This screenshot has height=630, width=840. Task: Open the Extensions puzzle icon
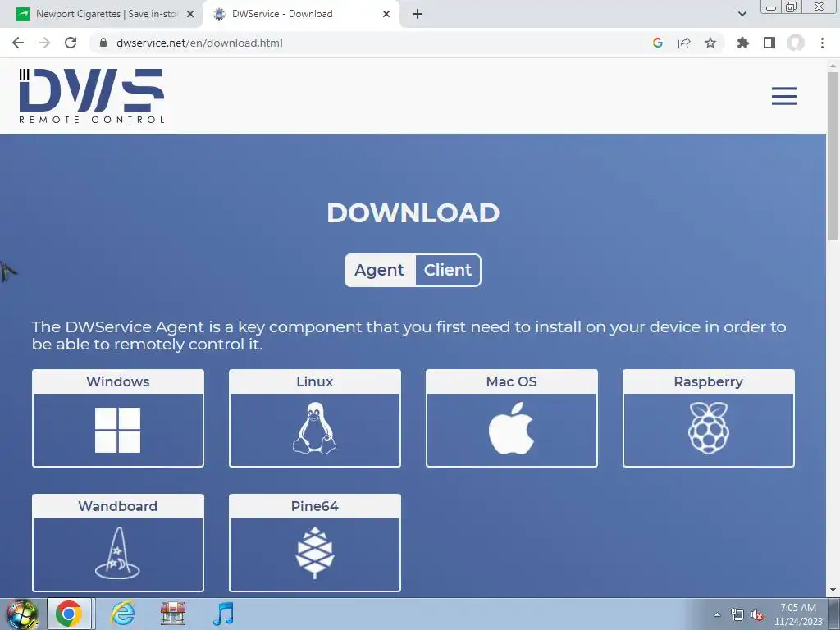(x=743, y=43)
